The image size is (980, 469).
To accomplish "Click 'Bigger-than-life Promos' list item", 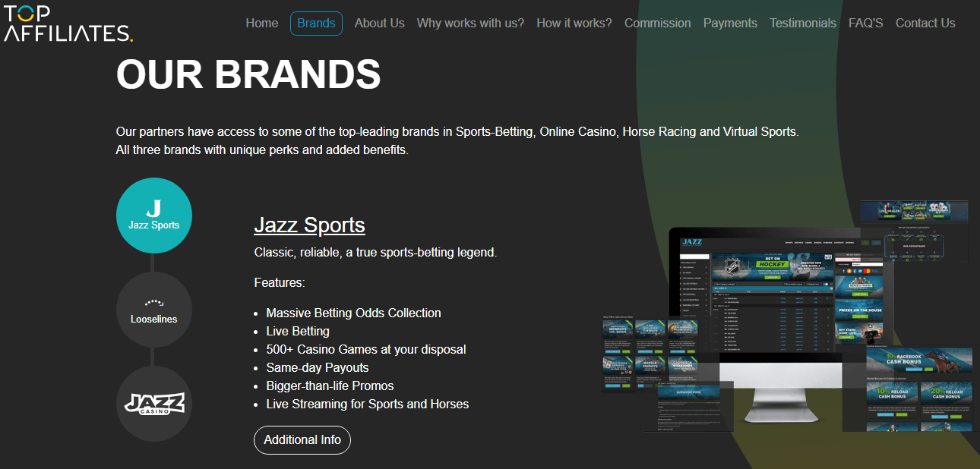I will [330, 386].
